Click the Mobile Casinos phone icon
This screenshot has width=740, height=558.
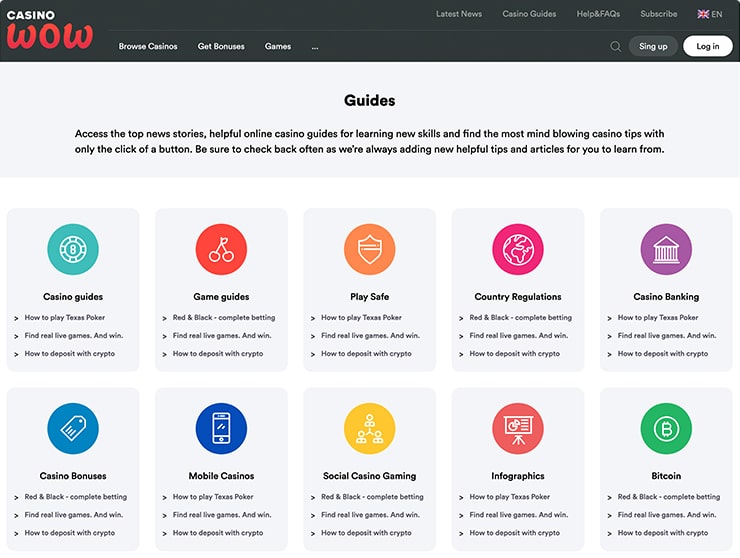coord(221,429)
